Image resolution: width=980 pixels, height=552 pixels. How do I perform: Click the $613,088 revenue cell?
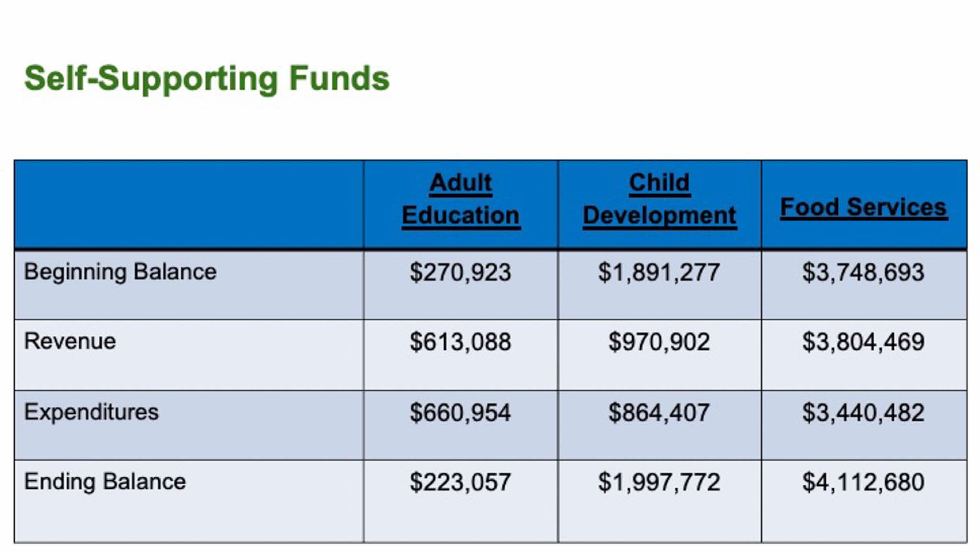pyautogui.click(x=460, y=342)
